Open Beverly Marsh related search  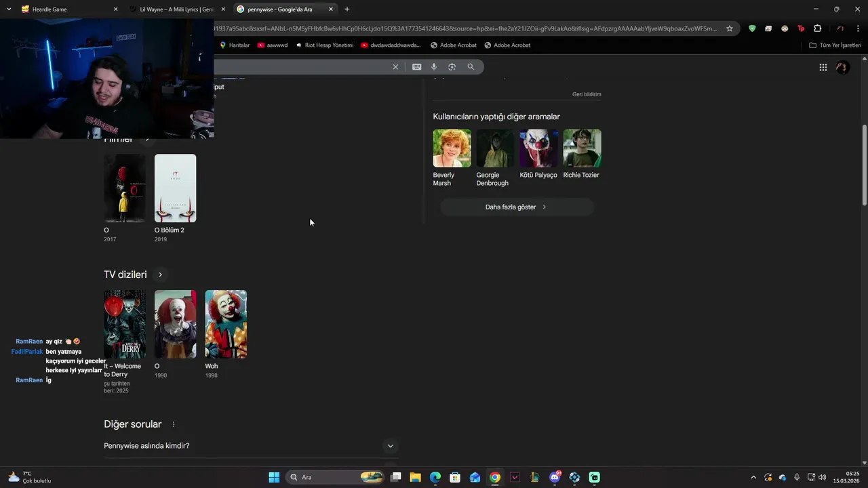[452, 158]
